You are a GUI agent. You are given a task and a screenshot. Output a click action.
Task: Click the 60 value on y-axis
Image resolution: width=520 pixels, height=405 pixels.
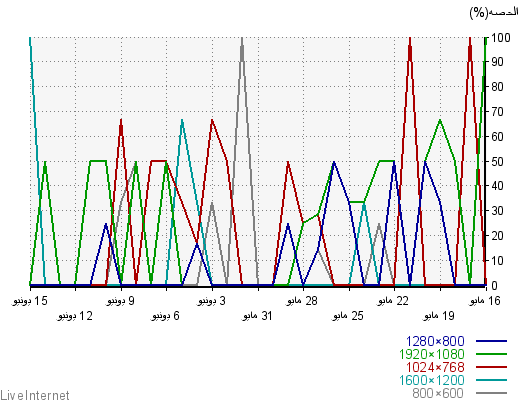click(497, 136)
